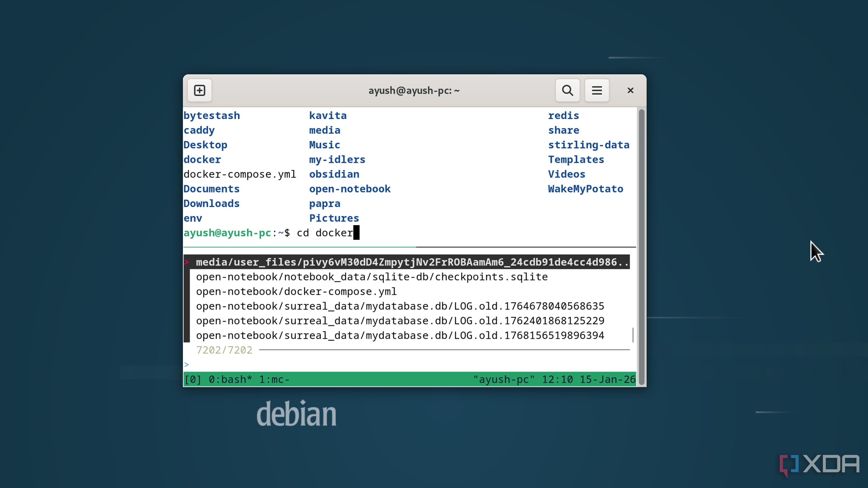Close the terminal window

click(x=630, y=90)
